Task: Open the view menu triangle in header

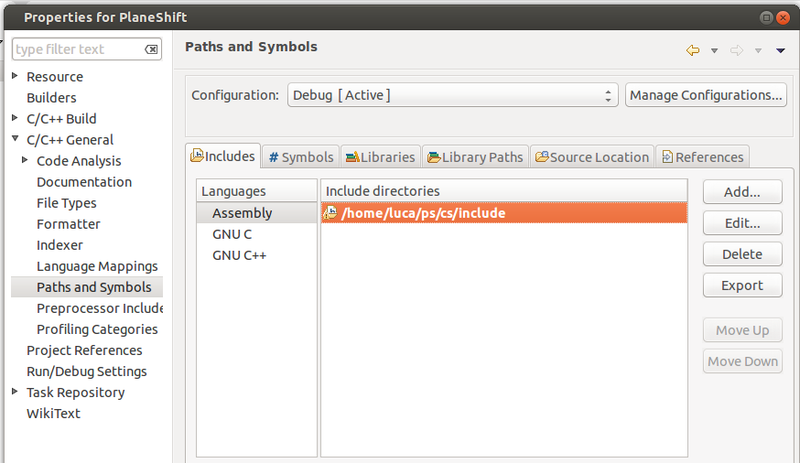Action: [x=780, y=50]
